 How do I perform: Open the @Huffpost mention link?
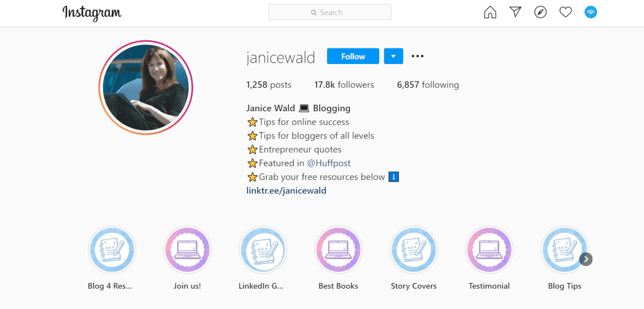328,163
